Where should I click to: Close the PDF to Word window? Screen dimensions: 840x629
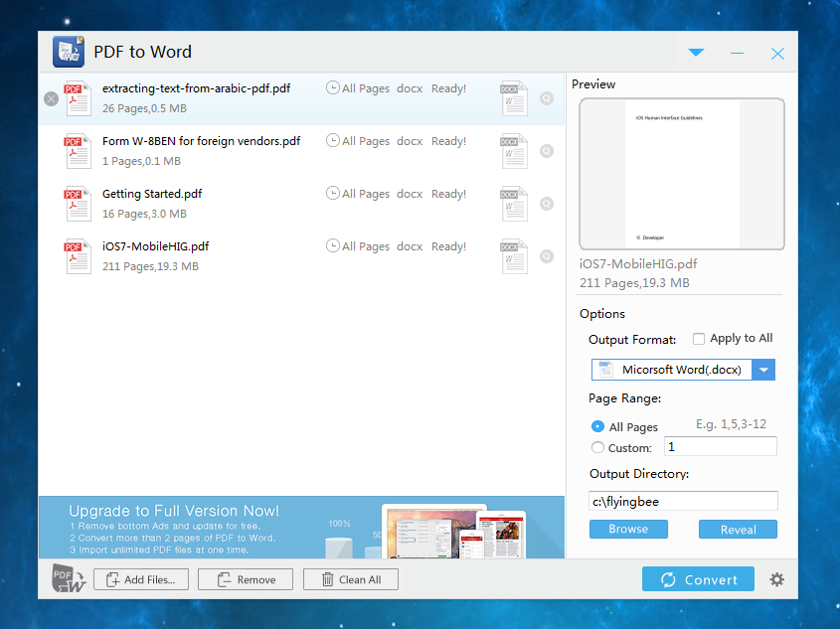pyautogui.click(x=777, y=53)
